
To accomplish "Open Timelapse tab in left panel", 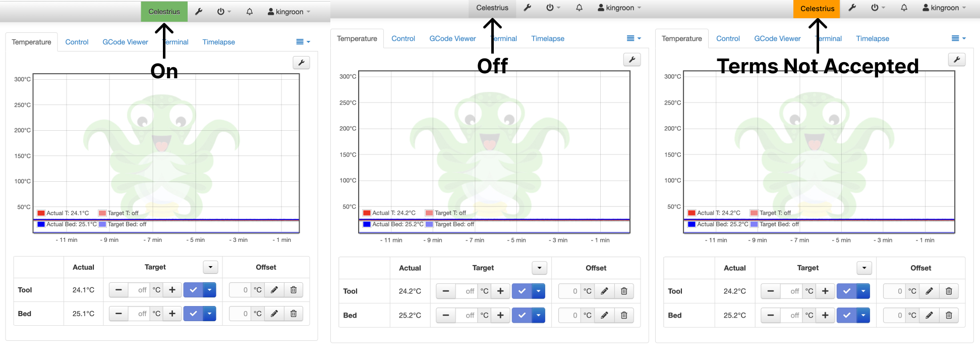I will [x=218, y=42].
